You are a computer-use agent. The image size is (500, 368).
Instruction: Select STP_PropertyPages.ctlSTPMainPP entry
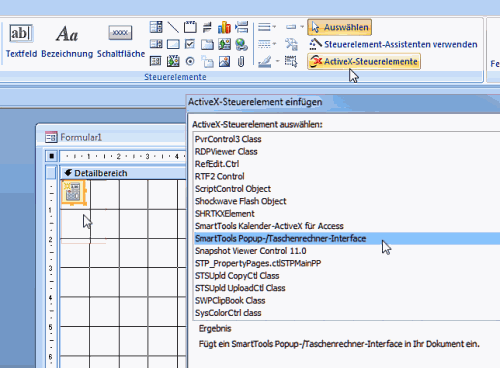[x=347, y=263]
